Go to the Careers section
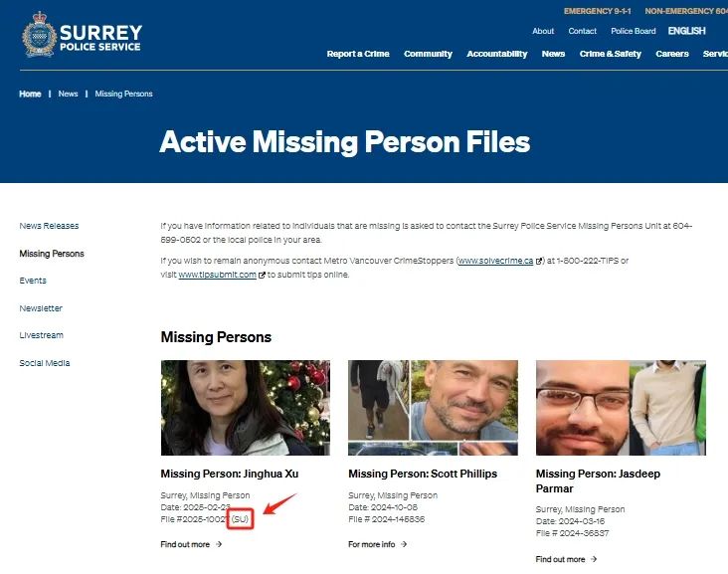728x574 pixels. tap(672, 54)
